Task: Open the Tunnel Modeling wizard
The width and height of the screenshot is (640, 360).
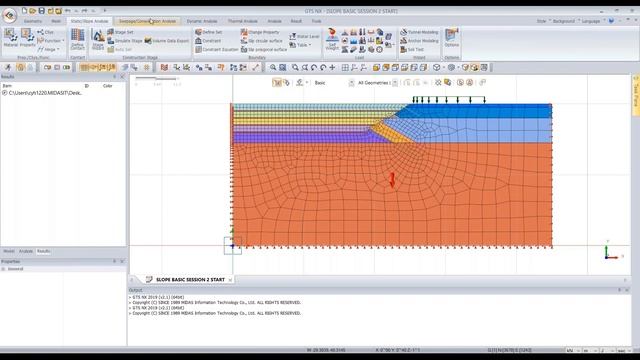Action: point(419,32)
